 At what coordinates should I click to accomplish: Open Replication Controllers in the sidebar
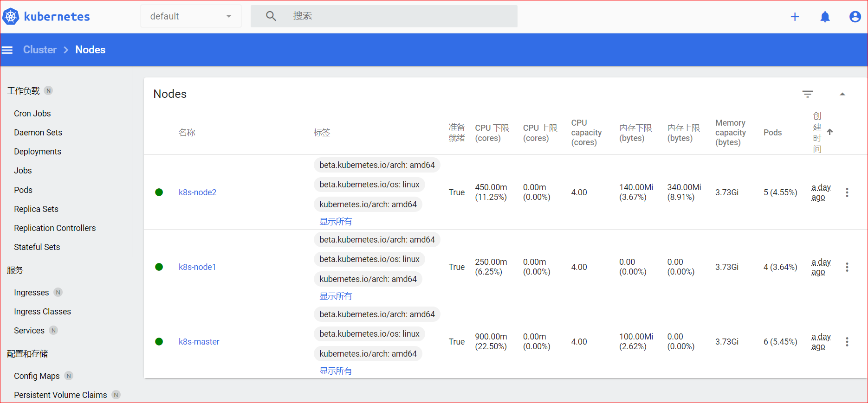pos(55,228)
